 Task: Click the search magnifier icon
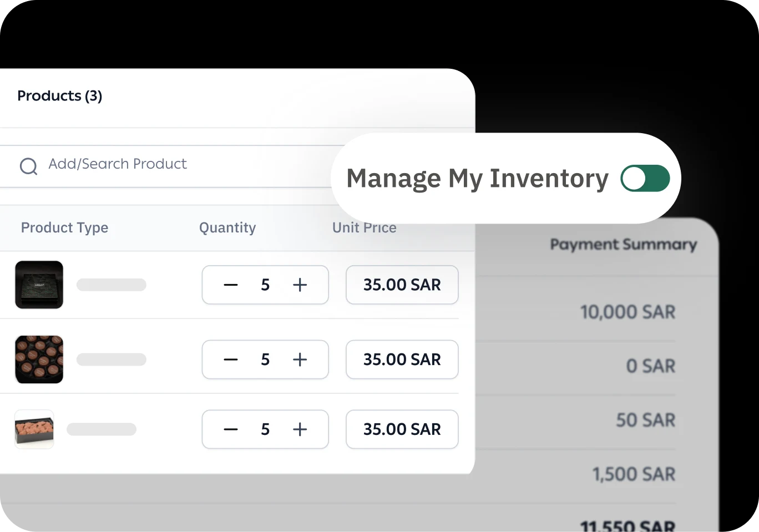tap(28, 166)
